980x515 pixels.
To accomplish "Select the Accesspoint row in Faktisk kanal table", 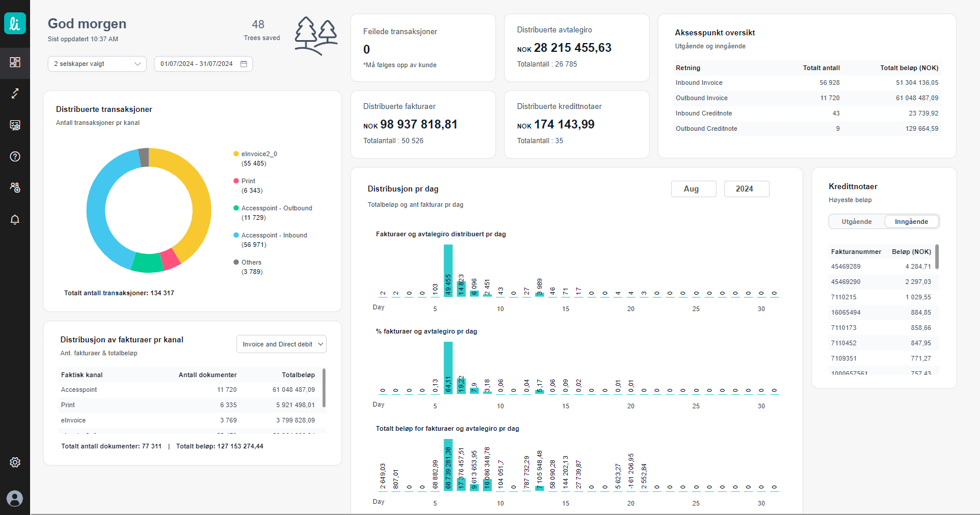I will point(189,389).
